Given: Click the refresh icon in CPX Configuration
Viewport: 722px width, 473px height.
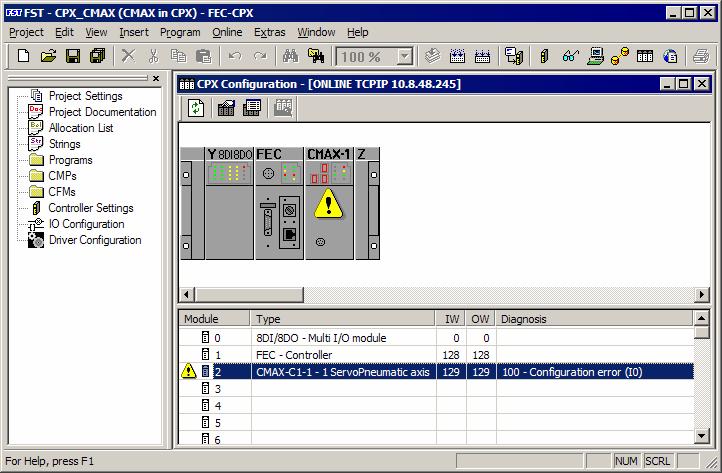Looking at the screenshot, I should (196, 108).
